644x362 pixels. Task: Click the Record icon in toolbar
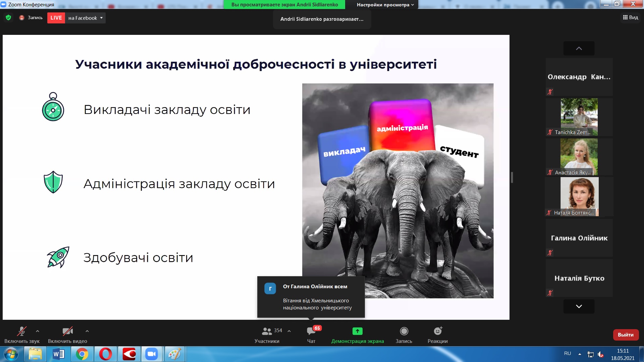[404, 331]
